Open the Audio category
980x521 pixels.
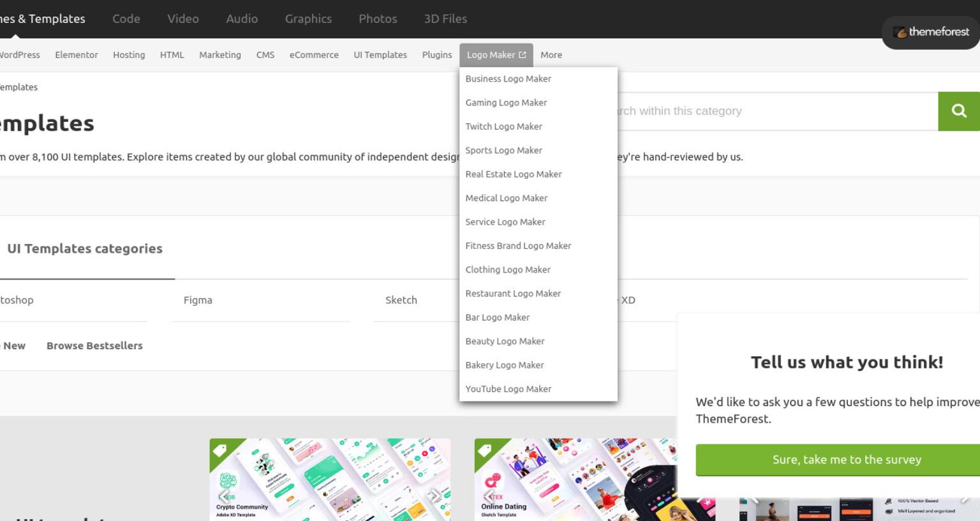coord(242,19)
